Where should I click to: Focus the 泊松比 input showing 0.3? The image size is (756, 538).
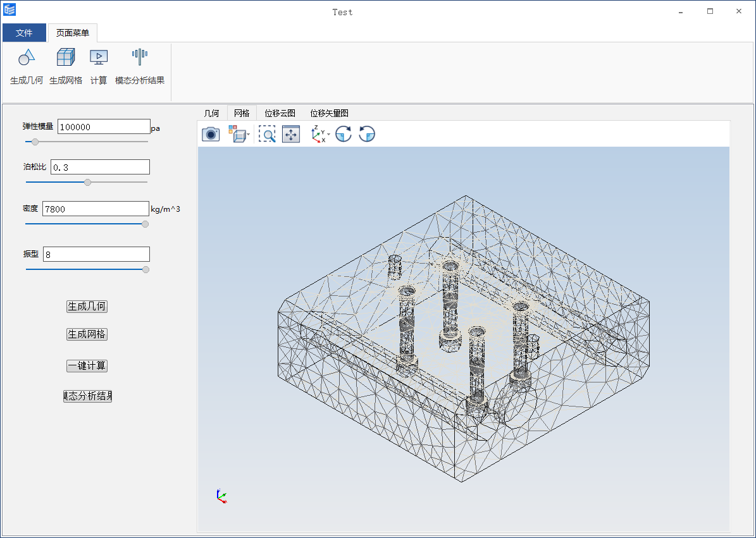point(101,167)
